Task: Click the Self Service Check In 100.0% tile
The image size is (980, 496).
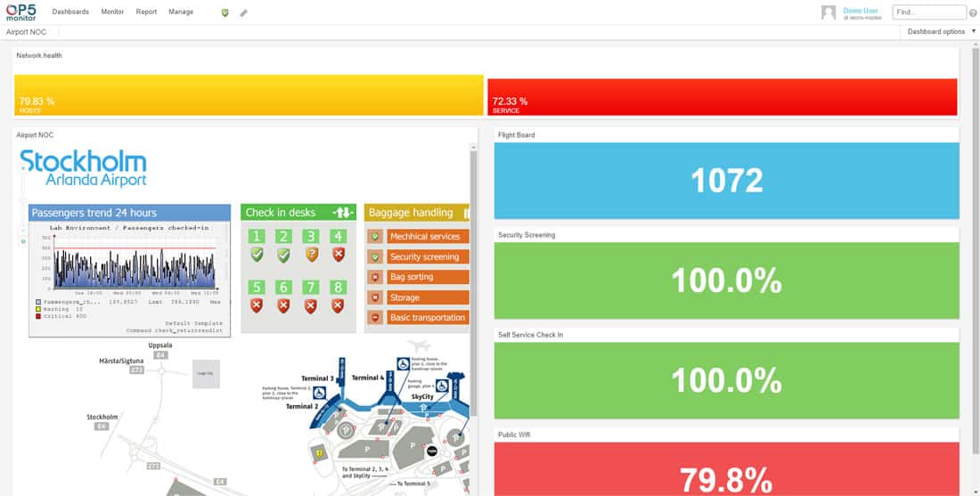Action: 726,380
